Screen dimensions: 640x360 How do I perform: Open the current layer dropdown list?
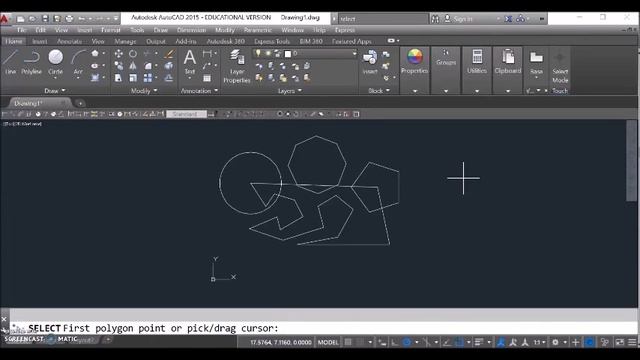[354, 53]
